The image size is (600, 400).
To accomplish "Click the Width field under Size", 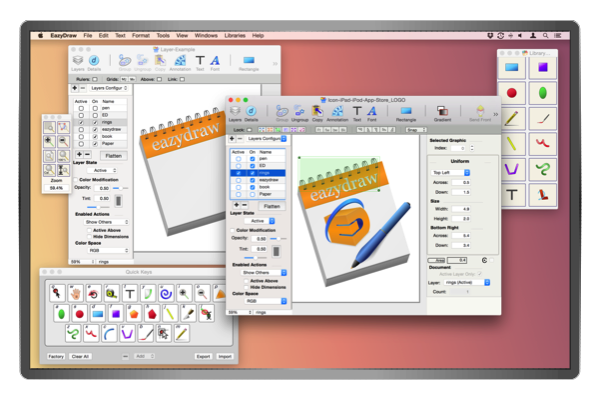I will (x=461, y=209).
